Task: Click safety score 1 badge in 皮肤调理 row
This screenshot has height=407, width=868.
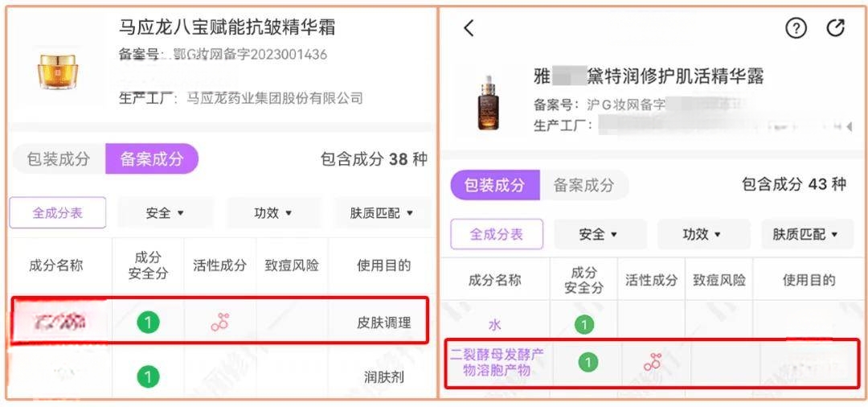Action: tap(148, 323)
